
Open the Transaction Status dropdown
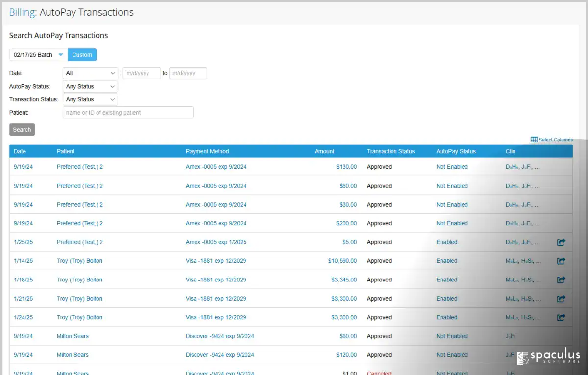(90, 99)
